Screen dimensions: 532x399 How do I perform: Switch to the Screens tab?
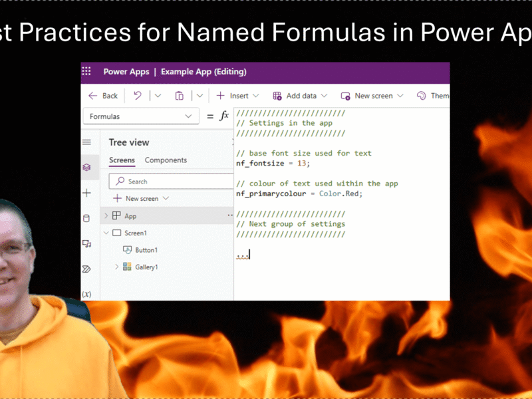(122, 160)
